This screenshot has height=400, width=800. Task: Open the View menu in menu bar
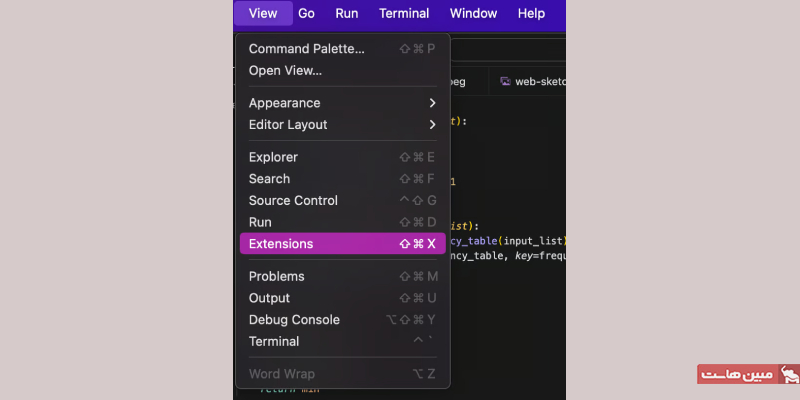[x=263, y=13]
